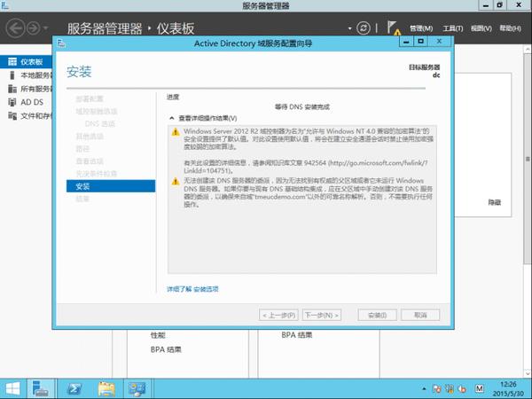Click the 取消 button in the wizard

(420, 315)
